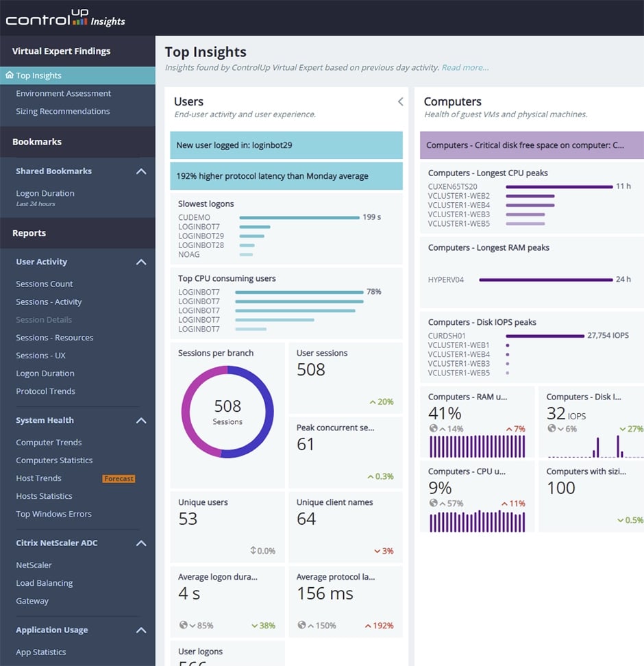Viewport: 644px width, 666px height.
Task: Click the globe icon in Computers Disk card
Action: (552, 428)
